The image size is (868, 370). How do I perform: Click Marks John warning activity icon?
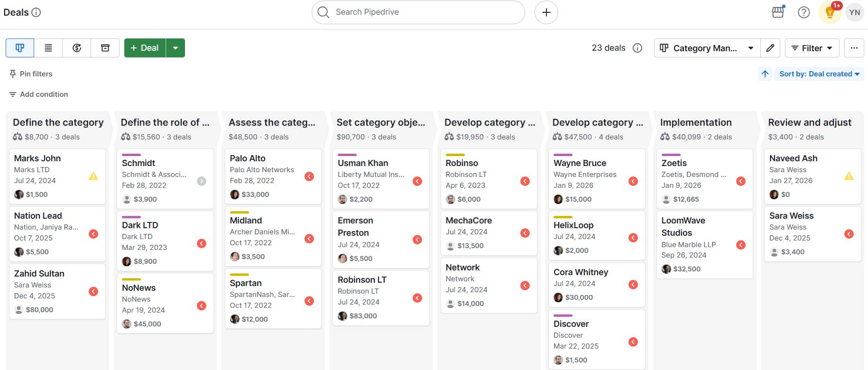click(93, 176)
